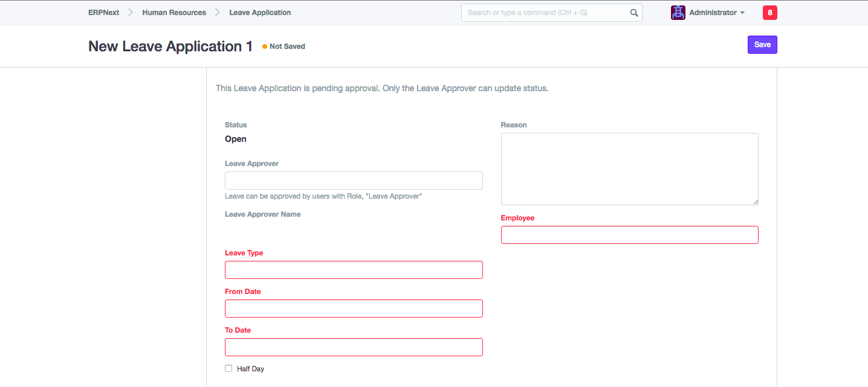Open the Administrator user dropdown

click(x=716, y=13)
